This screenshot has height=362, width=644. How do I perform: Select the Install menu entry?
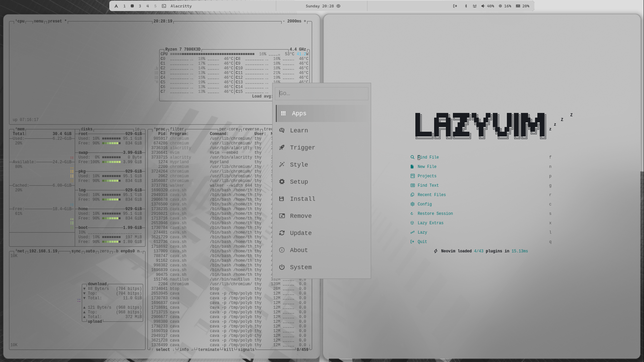(x=302, y=199)
